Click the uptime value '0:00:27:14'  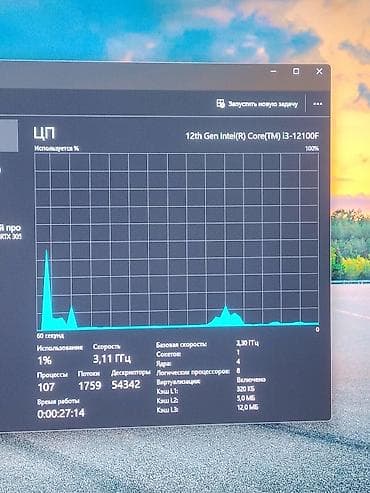[x=61, y=414]
